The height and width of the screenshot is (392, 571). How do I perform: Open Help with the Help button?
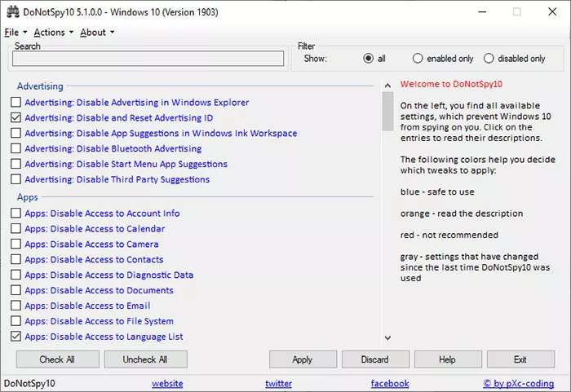448,359
